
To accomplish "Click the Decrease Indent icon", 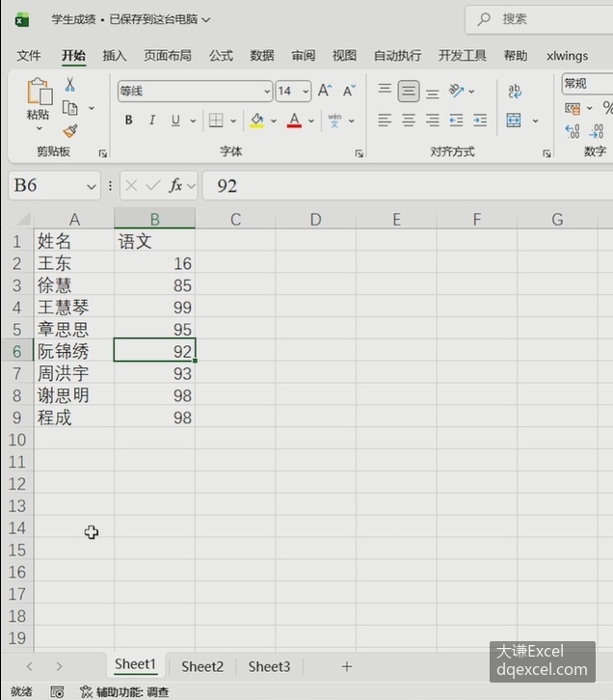I will (x=456, y=121).
